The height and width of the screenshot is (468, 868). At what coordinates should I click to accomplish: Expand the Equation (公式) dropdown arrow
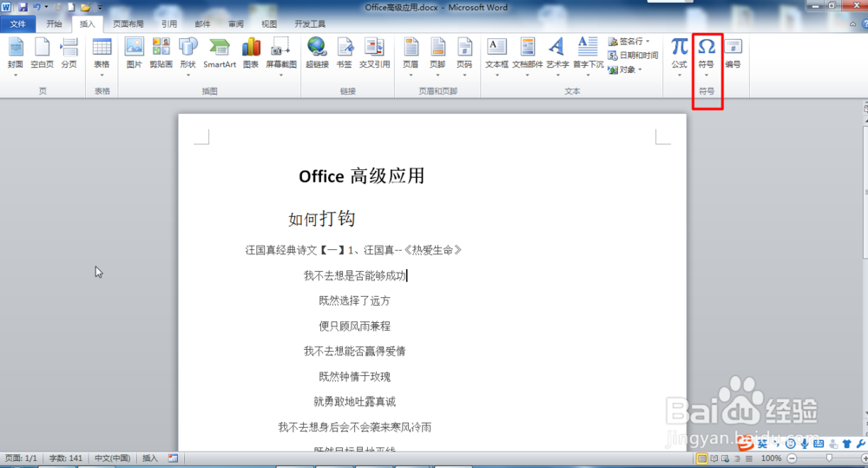click(x=680, y=75)
